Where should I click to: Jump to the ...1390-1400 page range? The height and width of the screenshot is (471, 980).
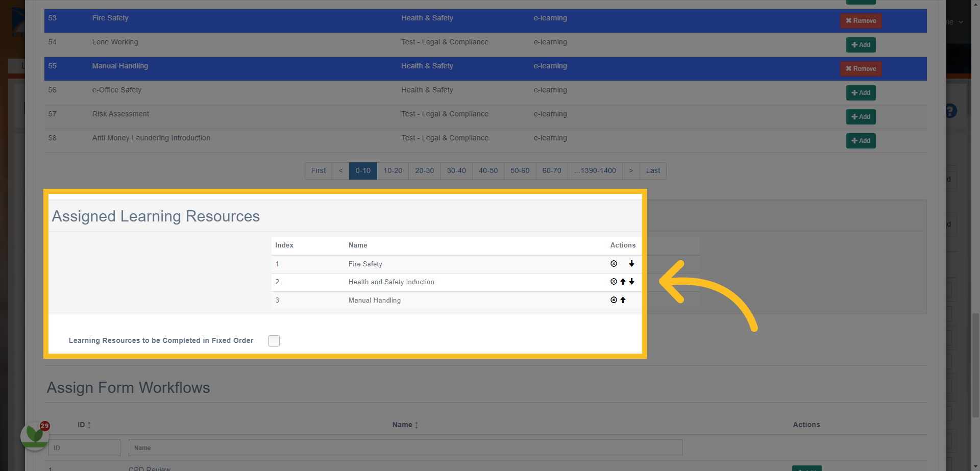click(595, 171)
